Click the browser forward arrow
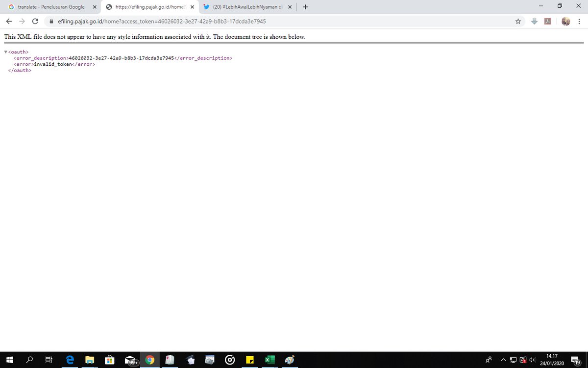The image size is (588, 368). tap(22, 21)
